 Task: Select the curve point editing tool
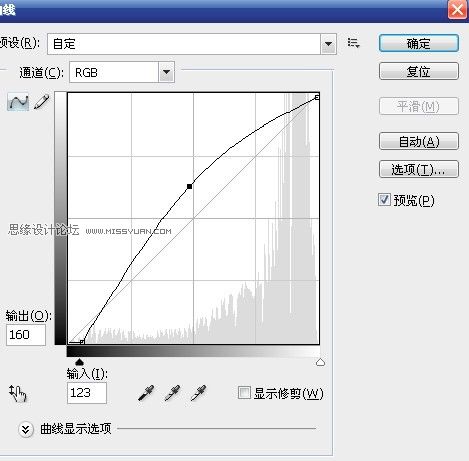click(x=18, y=101)
